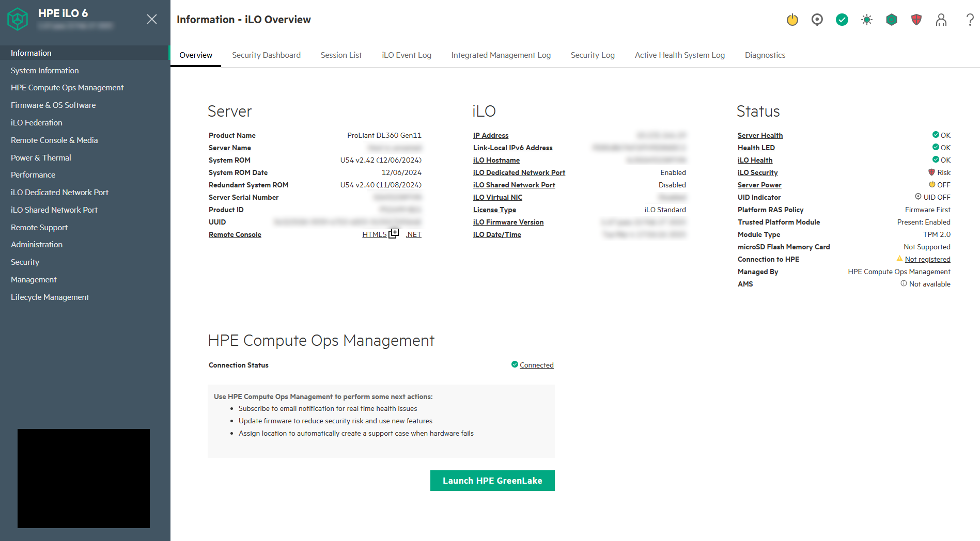980x541 pixels.
Task: Go to the Security sidebar item
Action: [25, 262]
